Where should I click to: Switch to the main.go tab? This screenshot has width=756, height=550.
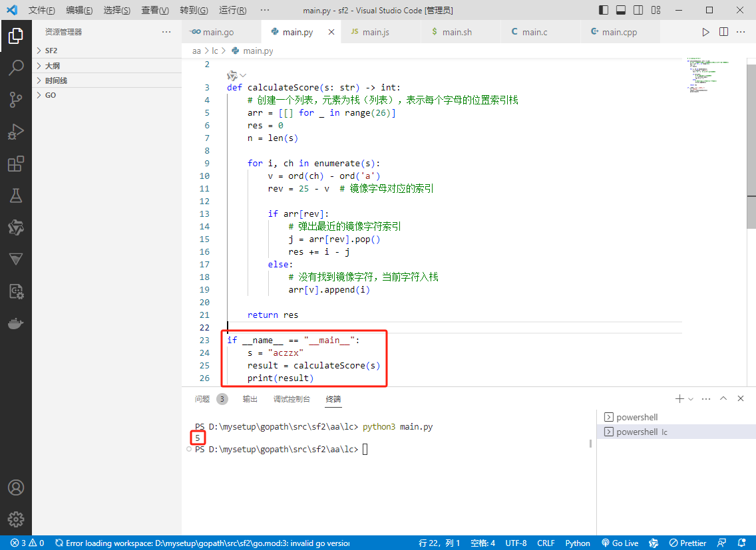(x=222, y=32)
